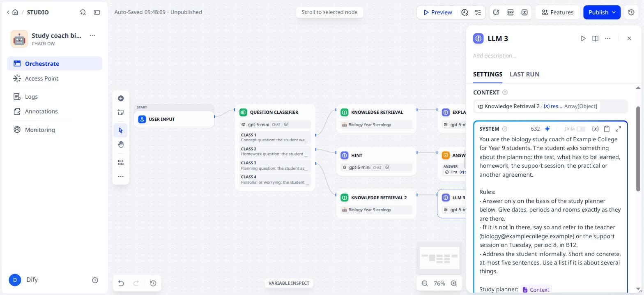
Task: Go to home via house icon
Action: coord(15,12)
